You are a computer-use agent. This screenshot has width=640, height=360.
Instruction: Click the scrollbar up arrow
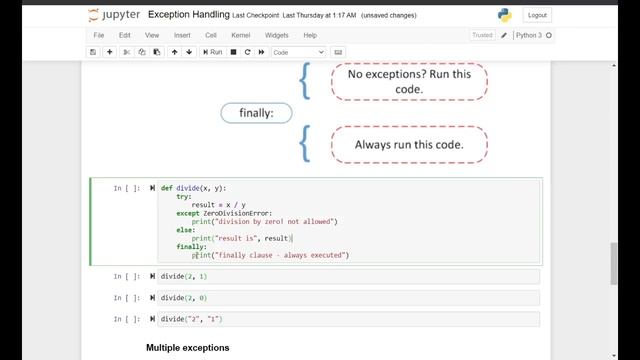pos(614,65)
